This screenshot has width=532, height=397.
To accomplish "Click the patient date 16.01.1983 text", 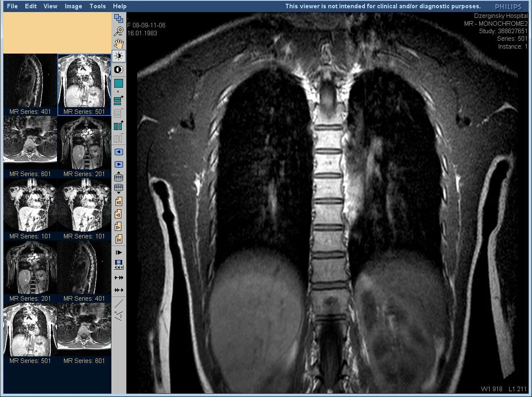I will [x=142, y=33].
